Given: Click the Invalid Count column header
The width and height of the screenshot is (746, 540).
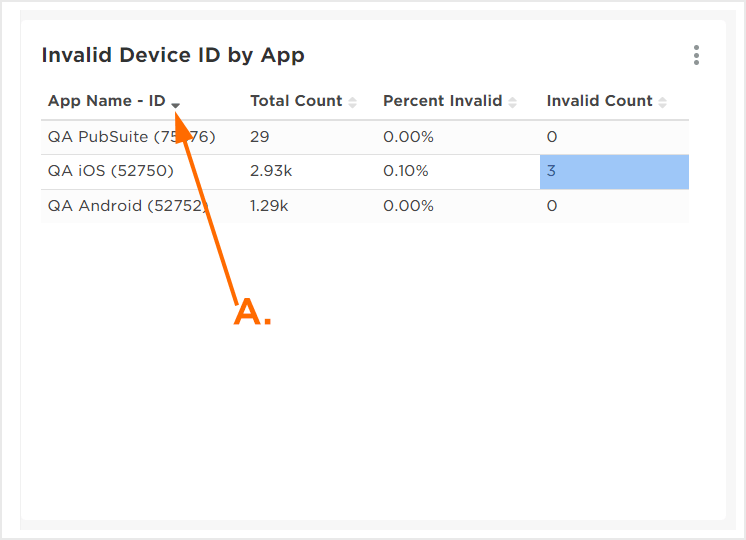Looking at the screenshot, I should 599,101.
